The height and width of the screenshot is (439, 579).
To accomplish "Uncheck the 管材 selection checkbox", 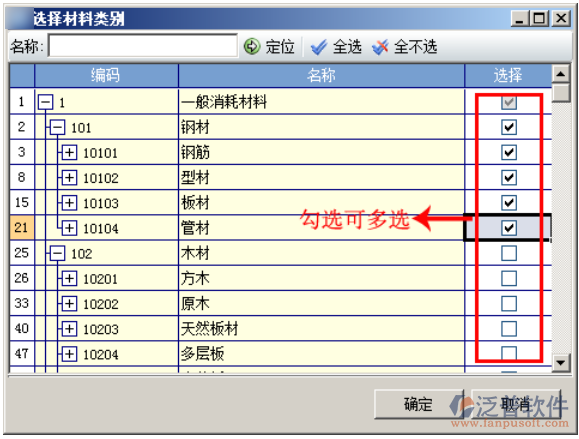I will [x=509, y=228].
